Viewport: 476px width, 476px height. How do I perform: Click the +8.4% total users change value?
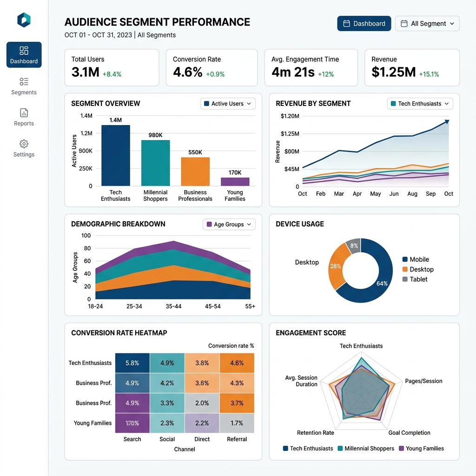click(112, 74)
